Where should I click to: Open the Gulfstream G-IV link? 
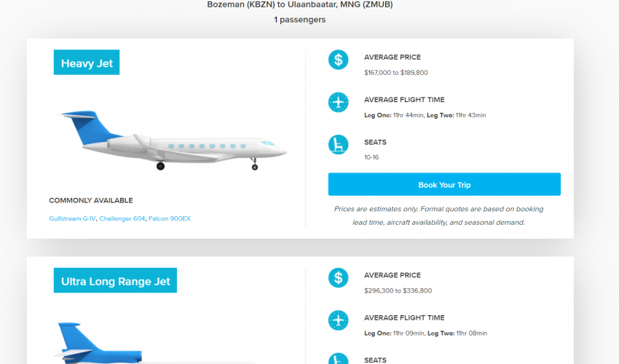(72, 218)
